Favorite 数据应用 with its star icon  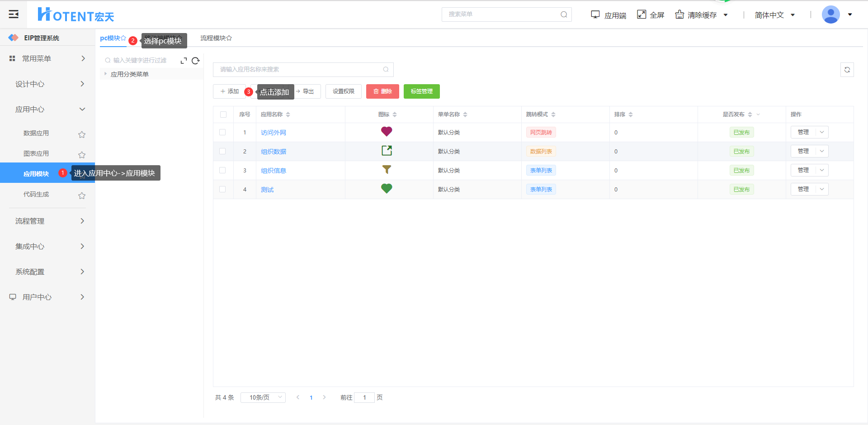82,134
